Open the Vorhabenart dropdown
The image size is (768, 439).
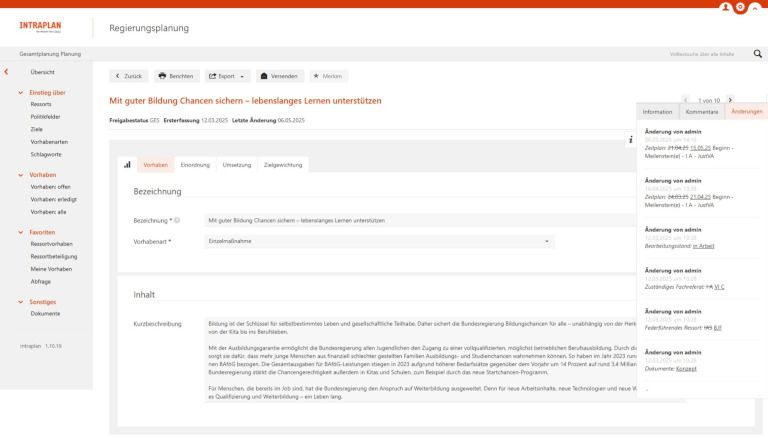547,241
